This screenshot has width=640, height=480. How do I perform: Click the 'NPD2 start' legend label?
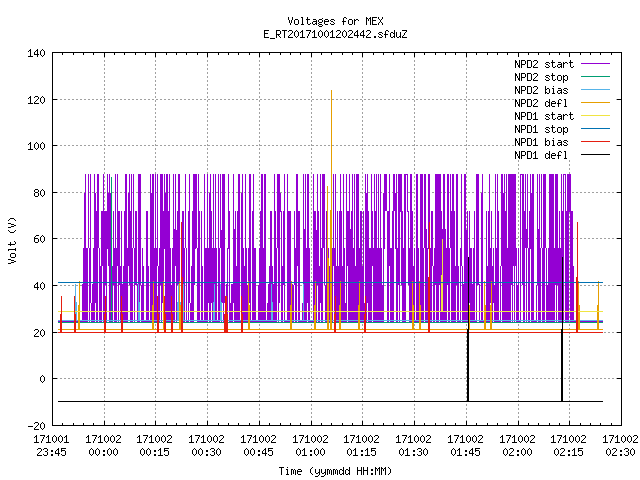[544, 64]
